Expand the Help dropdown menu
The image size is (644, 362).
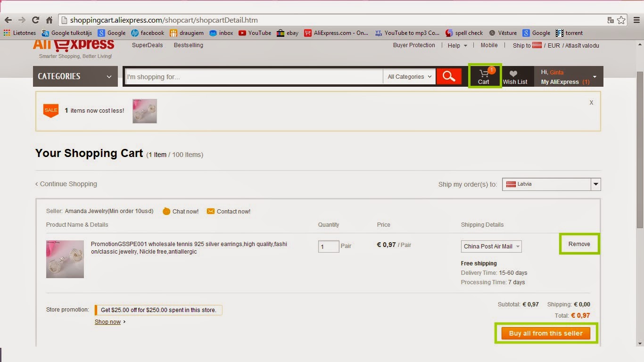(457, 45)
